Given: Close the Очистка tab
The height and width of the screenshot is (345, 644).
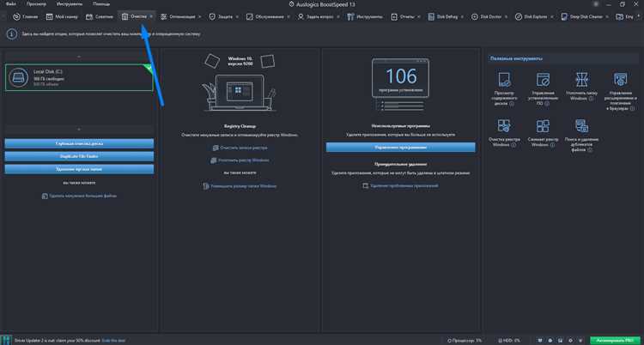Looking at the screenshot, I should point(151,17).
